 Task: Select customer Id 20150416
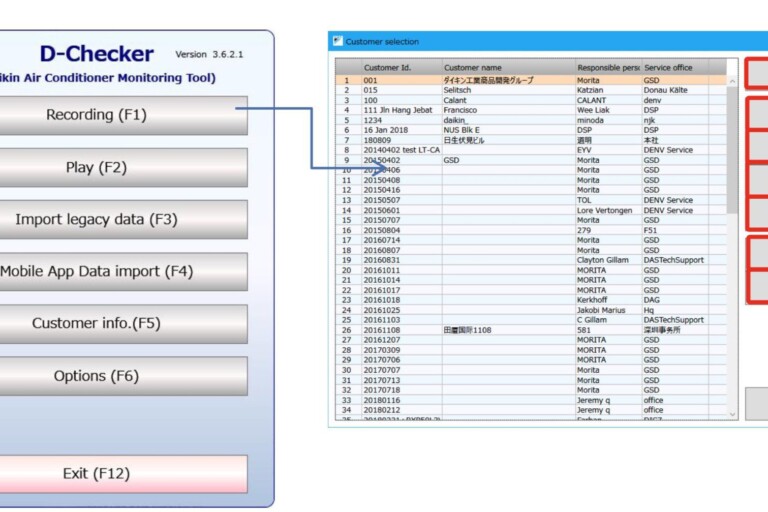click(x=531, y=190)
